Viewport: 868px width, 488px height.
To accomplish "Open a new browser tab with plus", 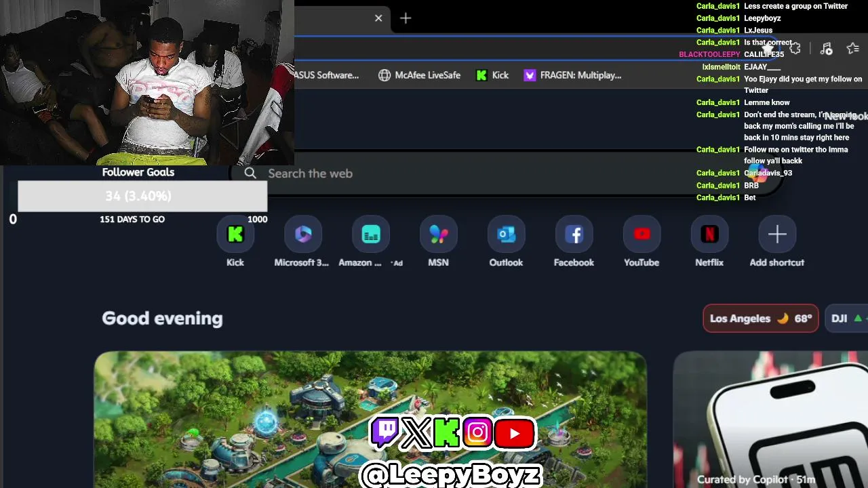I will click(x=406, y=18).
